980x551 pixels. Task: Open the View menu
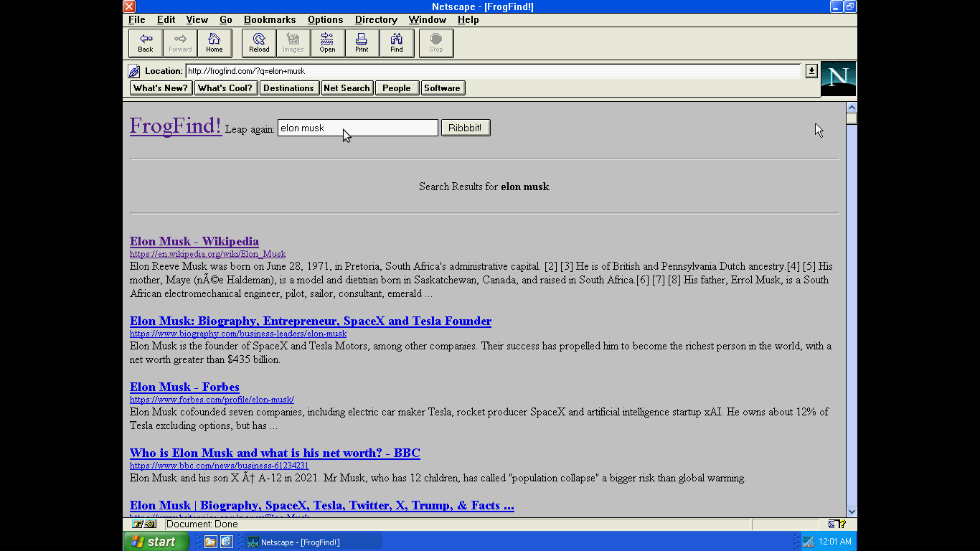click(197, 20)
